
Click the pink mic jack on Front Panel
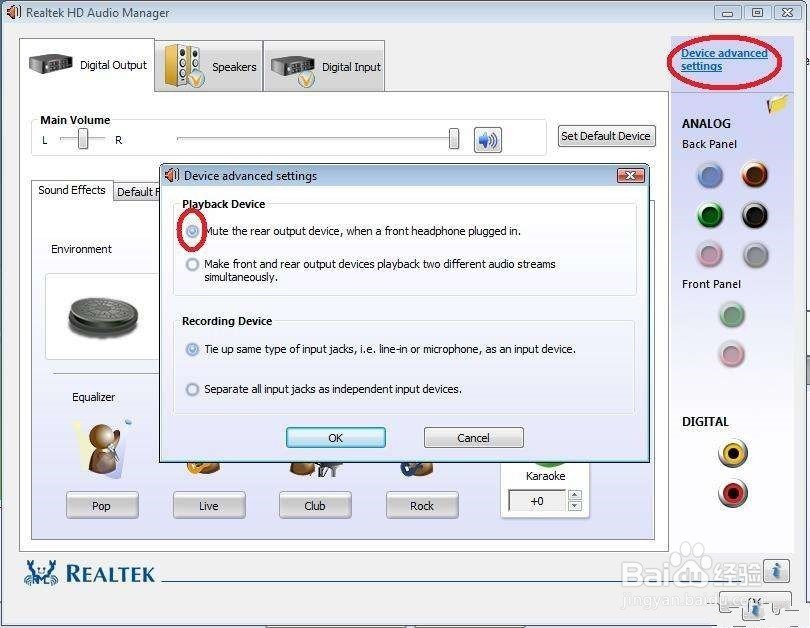click(x=731, y=354)
